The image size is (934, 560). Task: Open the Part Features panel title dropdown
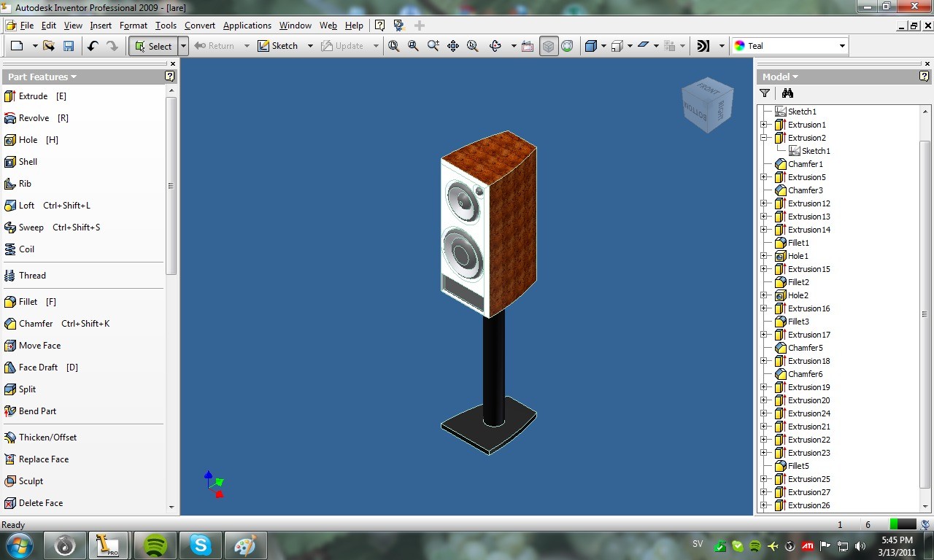coord(42,77)
